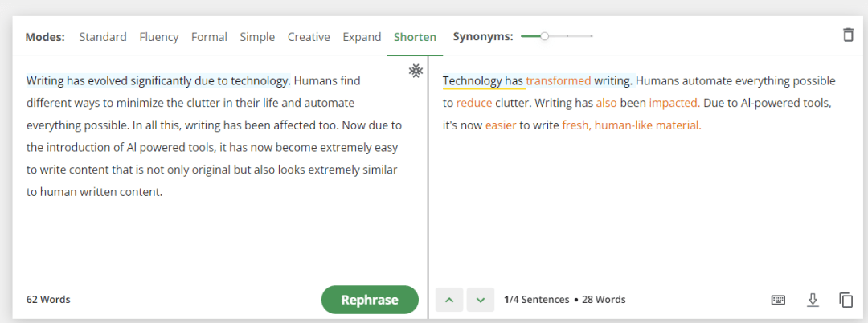This screenshot has height=323, width=868.
Task: Open the keyboard hotkeys icon
Action: pos(778,300)
